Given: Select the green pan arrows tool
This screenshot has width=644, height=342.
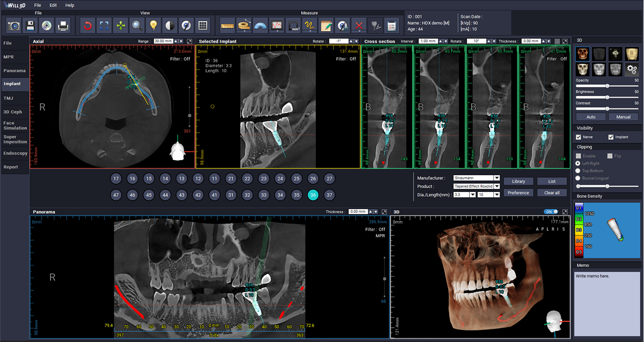Looking at the screenshot, I should tap(120, 25).
